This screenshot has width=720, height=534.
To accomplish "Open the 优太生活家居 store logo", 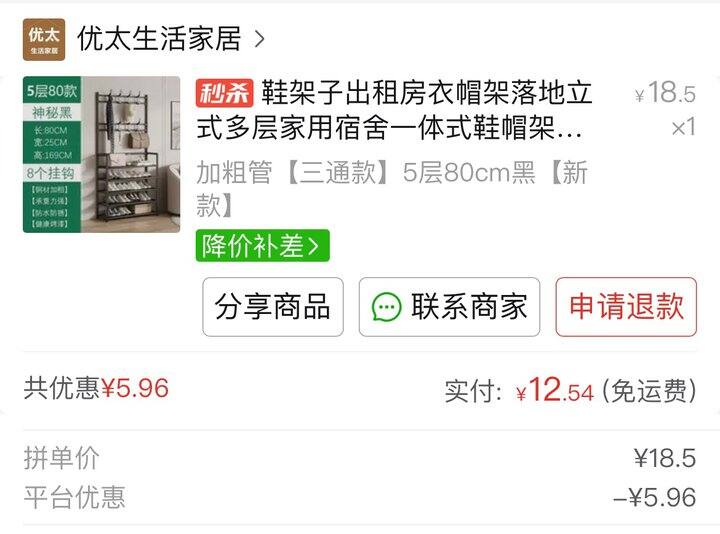I will click(x=44, y=39).
